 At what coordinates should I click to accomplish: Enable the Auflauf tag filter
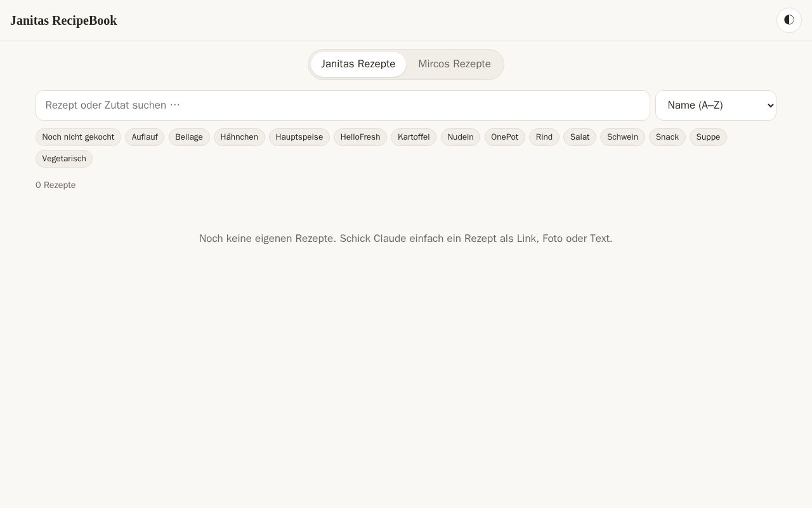145,137
